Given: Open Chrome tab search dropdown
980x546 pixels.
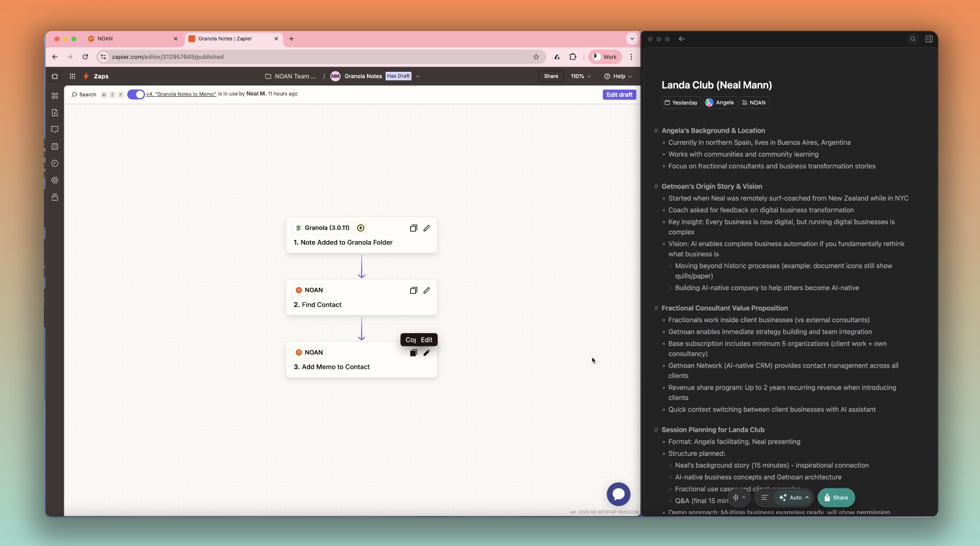Looking at the screenshot, I should [632, 39].
